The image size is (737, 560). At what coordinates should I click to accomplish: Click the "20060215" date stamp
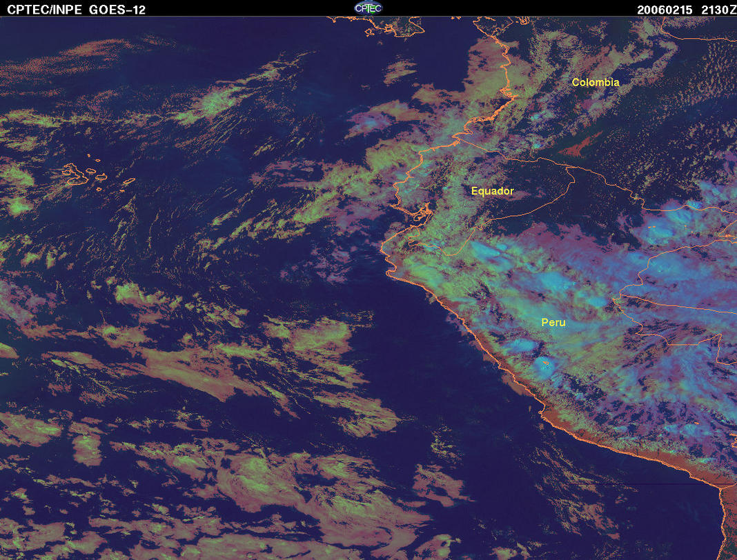pos(665,10)
